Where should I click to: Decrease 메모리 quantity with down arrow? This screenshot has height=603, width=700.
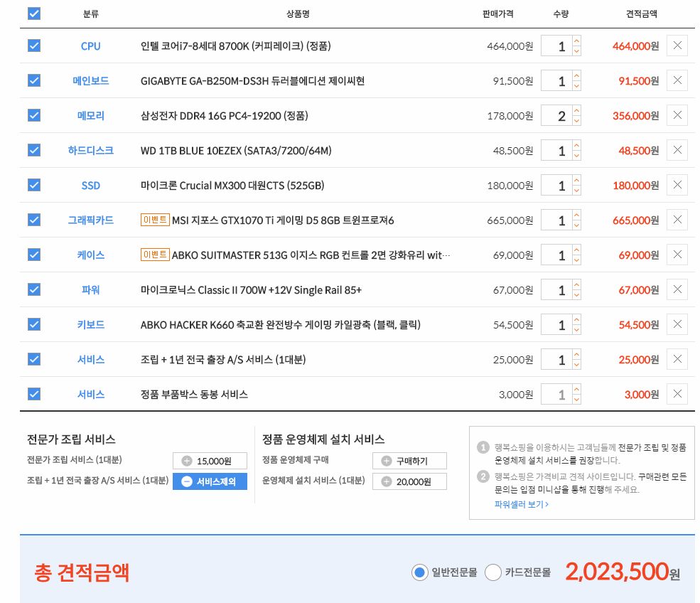click(576, 121)
